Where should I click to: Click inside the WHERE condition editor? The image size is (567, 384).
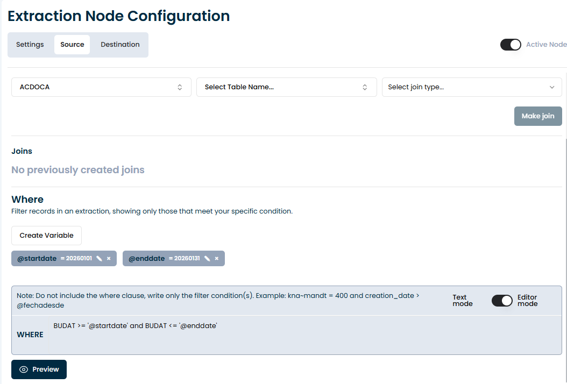(x=304, y=334)
